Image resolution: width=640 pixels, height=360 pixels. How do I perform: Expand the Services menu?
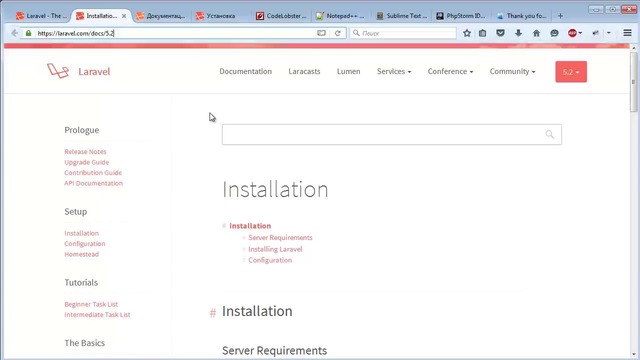(x=394, y=71)
